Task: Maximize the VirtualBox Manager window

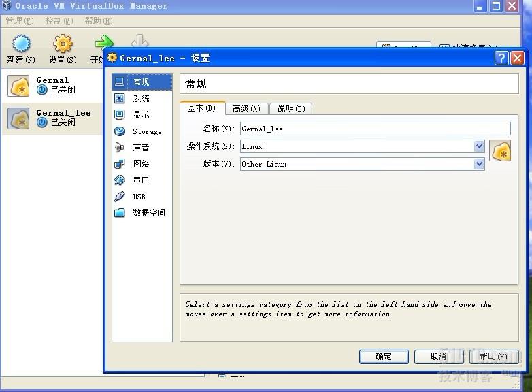Action: pos(496,6)
